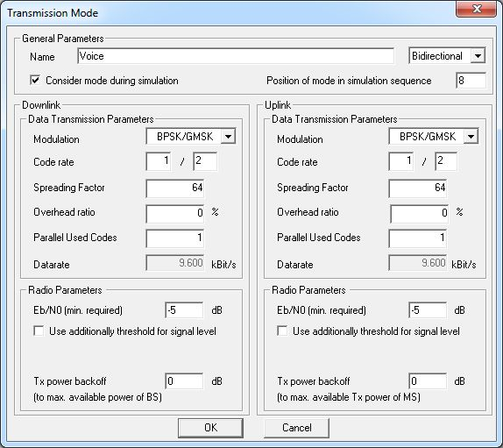The height and width of the screenshot is (448, 503).
Task: Click the Downlink Spreading Factor field
Action: point(175,188)
